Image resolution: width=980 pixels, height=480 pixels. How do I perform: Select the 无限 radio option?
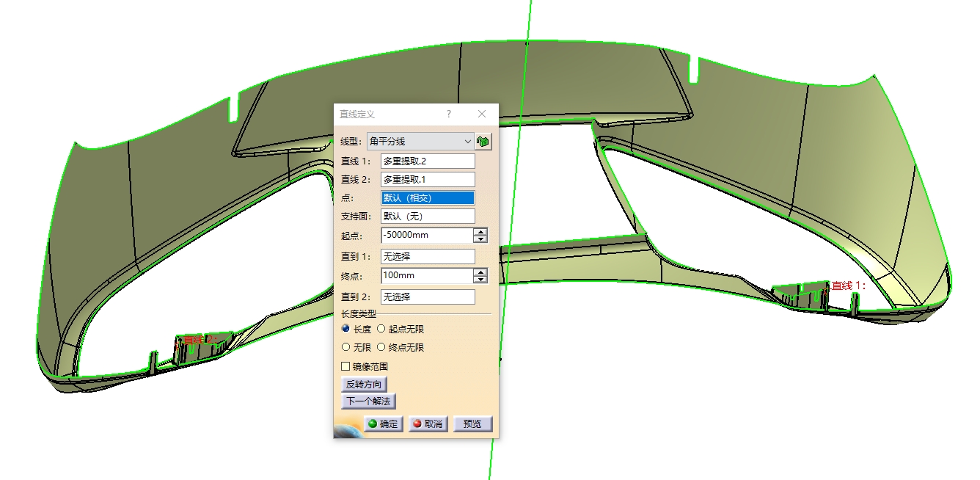point(346,347)
